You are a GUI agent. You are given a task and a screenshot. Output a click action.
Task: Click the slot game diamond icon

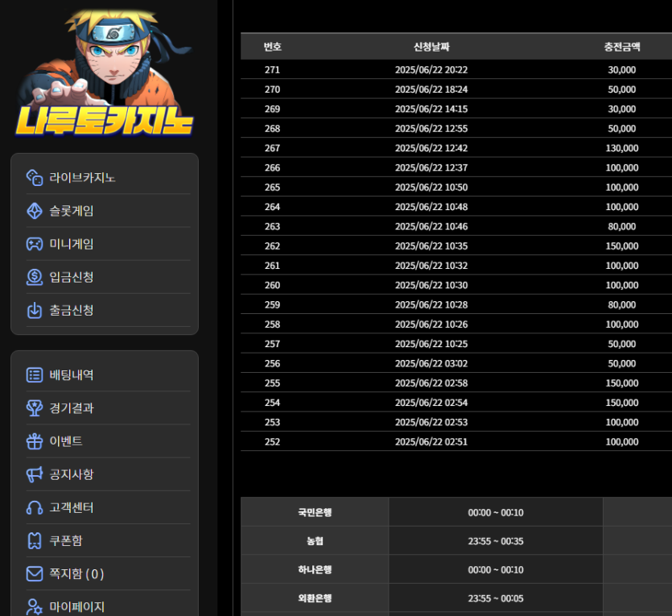point(35,211)
